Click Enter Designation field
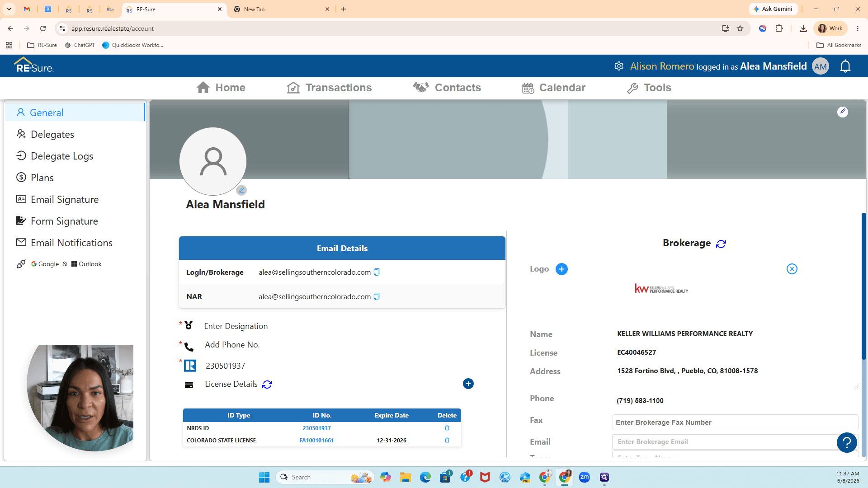This screenshot has width=868, height=488. coord(236,326)
